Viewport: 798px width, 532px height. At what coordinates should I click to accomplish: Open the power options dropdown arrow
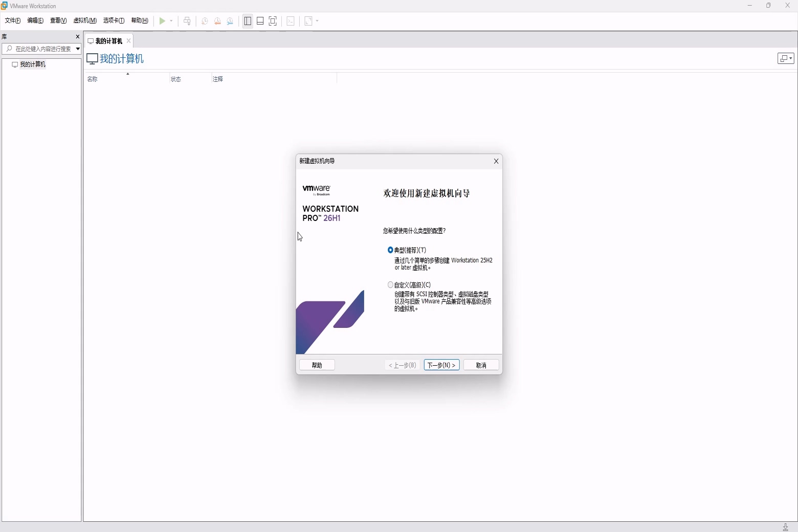[x=171, y=21]
